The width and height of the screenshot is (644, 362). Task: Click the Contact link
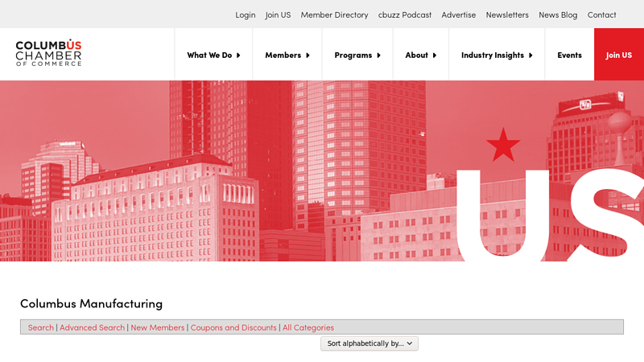coord(601,14)
